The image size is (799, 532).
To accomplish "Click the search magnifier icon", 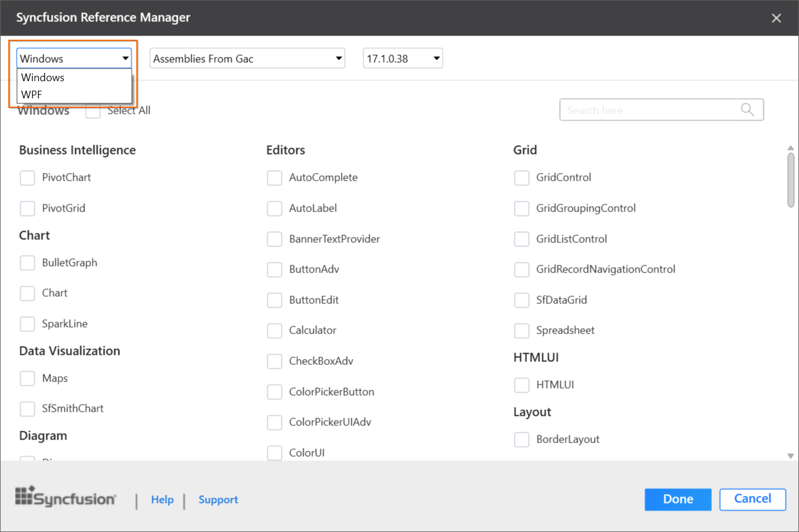I will pos(747,110).
